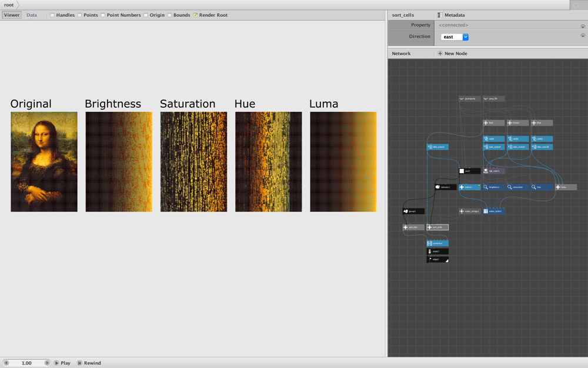Select the granularity node in the network

pos(469,99)
